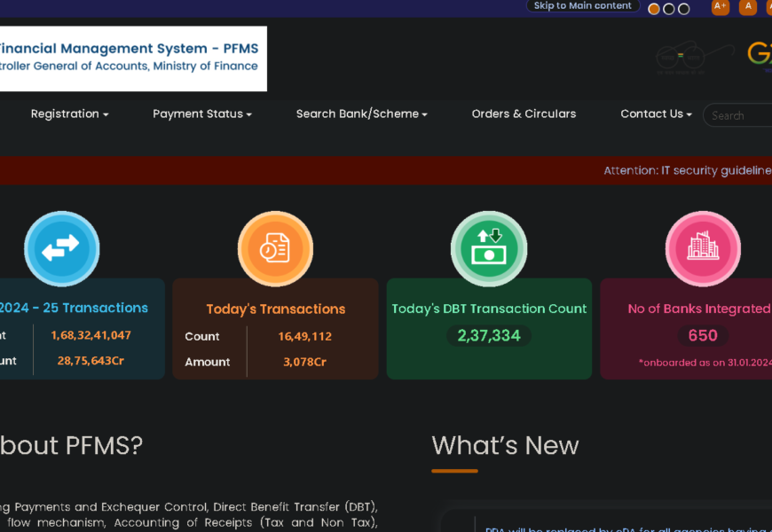This screenshot has width=772, height=532.
Task: Click the pink bank buildings icon
Action: coord(703,249)
